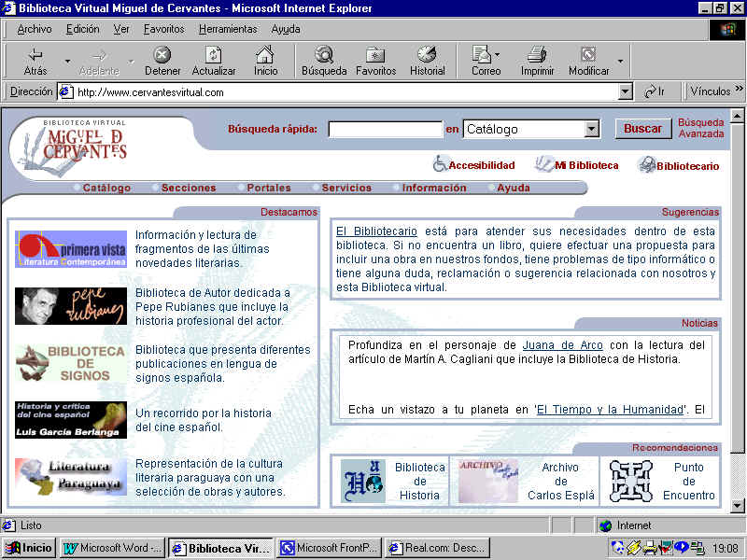Open the Primera Vista literatura contemporánea banner
This screenshot has width=747, height=560.
tap(71, 248)
